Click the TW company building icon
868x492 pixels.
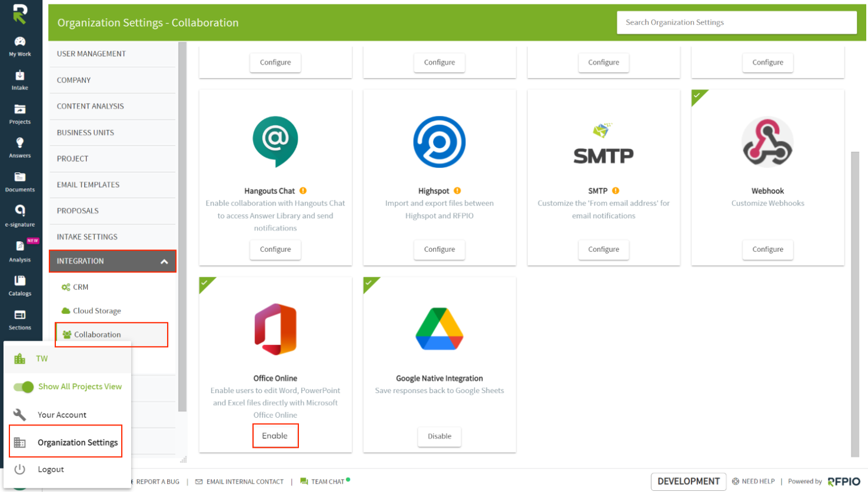(20, 358)
